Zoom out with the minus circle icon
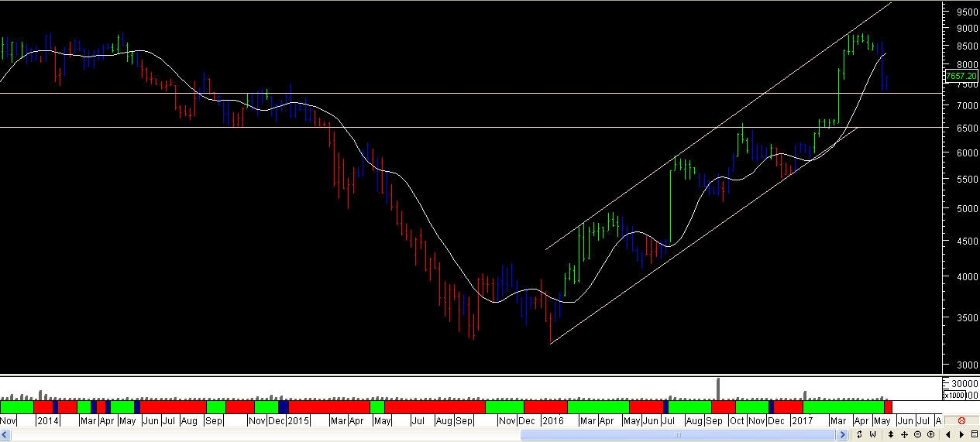 pos(917,434)
